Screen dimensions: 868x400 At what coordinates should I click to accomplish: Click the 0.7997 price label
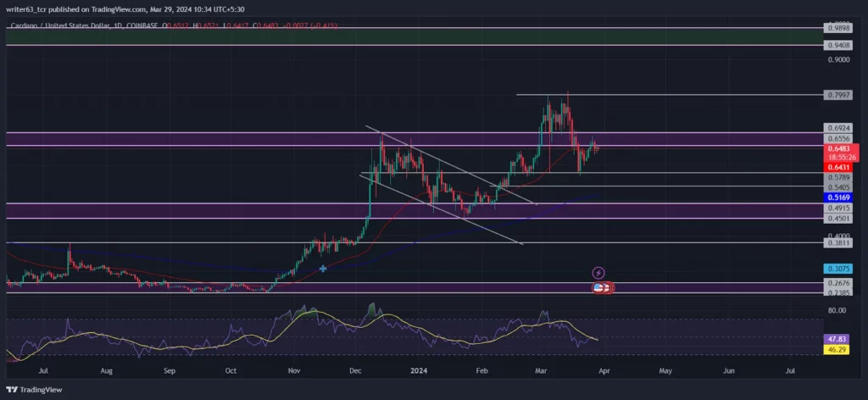pos(837,95)
